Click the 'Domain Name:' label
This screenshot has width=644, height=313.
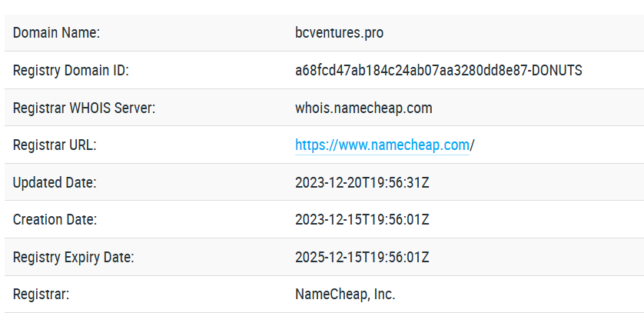(x=56, y=33)
